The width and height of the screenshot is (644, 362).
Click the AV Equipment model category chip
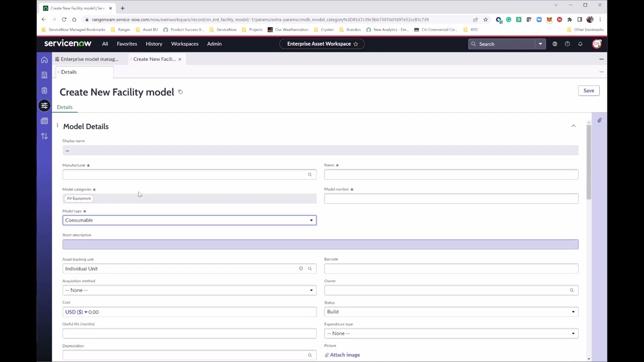79,199
